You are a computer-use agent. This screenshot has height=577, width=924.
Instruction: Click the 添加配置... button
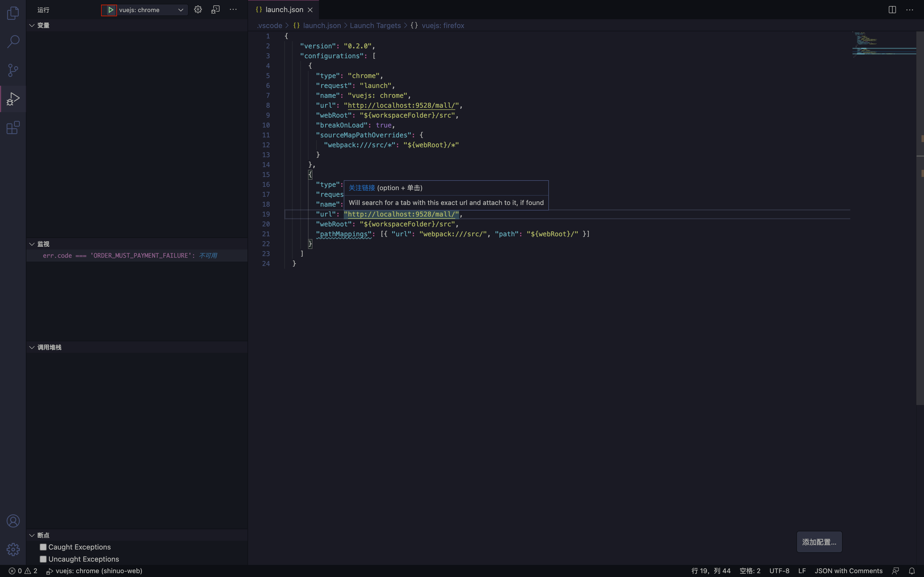819,542
